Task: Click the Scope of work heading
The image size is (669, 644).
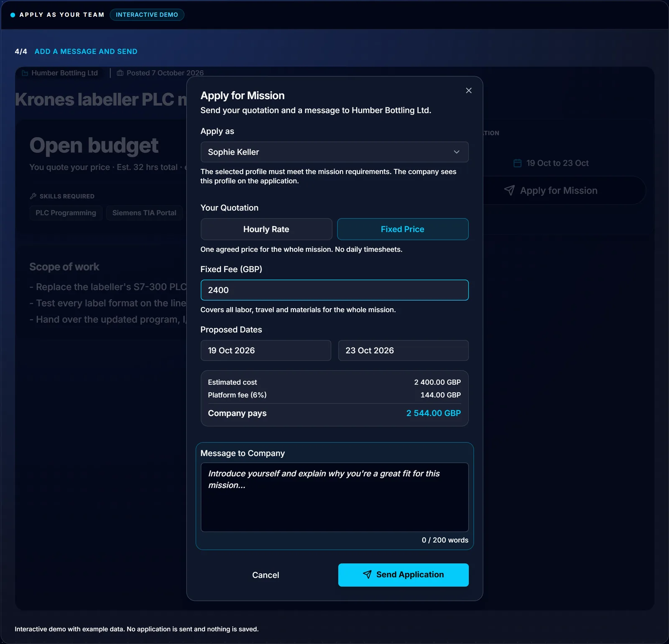Action: click(64, 267)
